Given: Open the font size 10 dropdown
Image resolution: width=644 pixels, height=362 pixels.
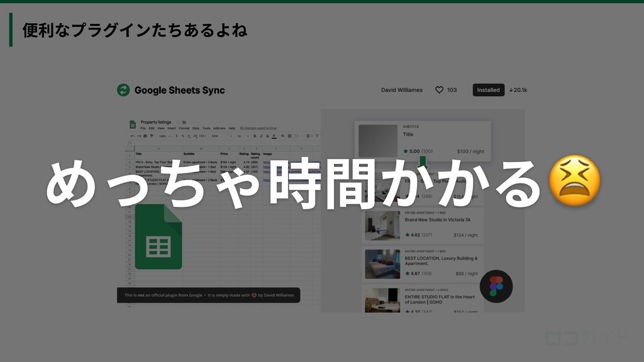Looking at the screenshot, I should pyautogui.click(x=243, y=136).
